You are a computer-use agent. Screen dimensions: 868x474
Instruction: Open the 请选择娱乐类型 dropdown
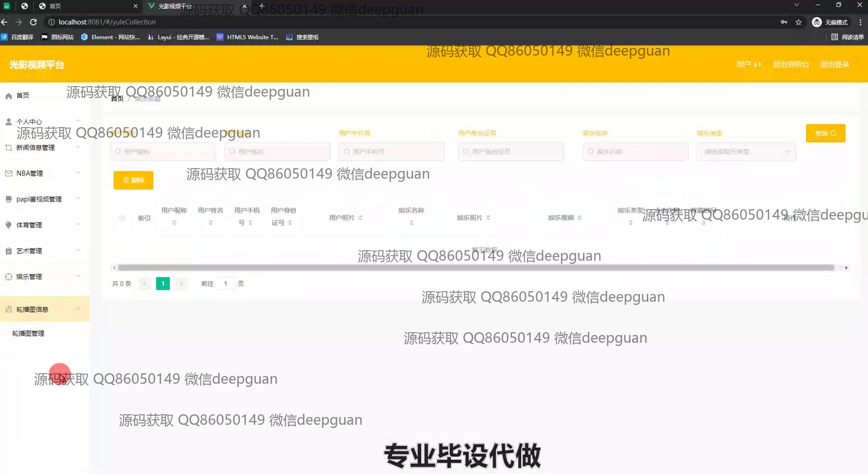746,152
